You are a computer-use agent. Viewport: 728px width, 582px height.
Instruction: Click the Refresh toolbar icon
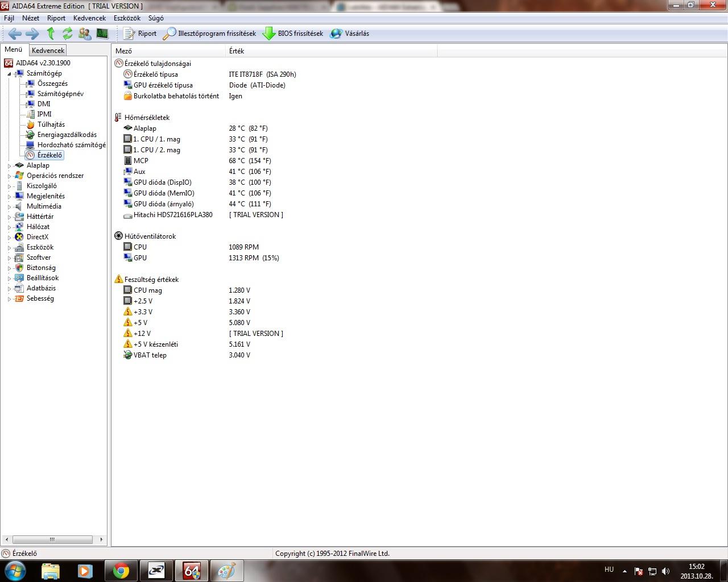pyautogui.click(x=68, y=34)
